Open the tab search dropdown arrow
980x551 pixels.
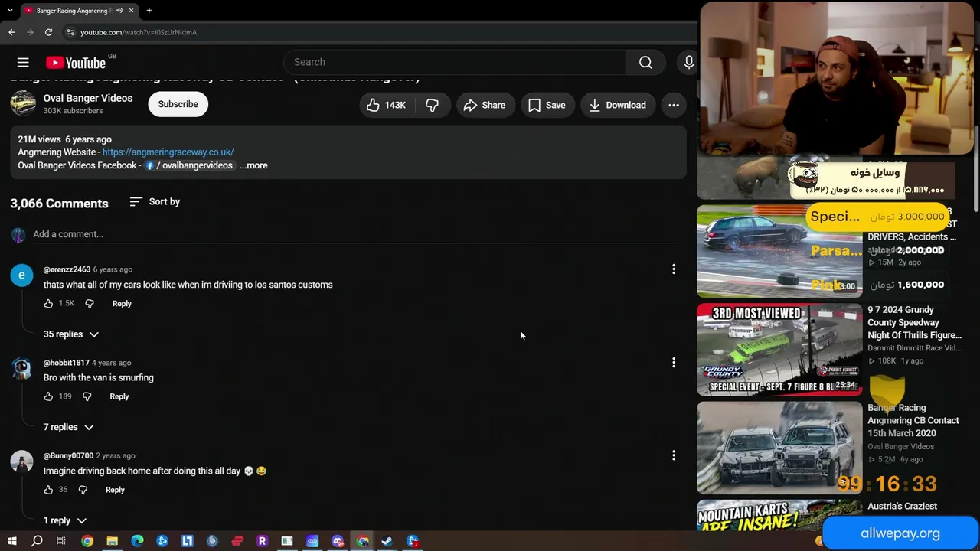(10, 11)
